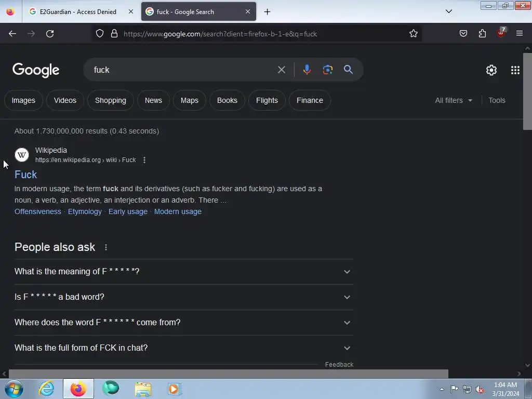Save page to Pocket
Image resolution: width=532 pixels, height=399 pixels.
[x=463, y=34]
